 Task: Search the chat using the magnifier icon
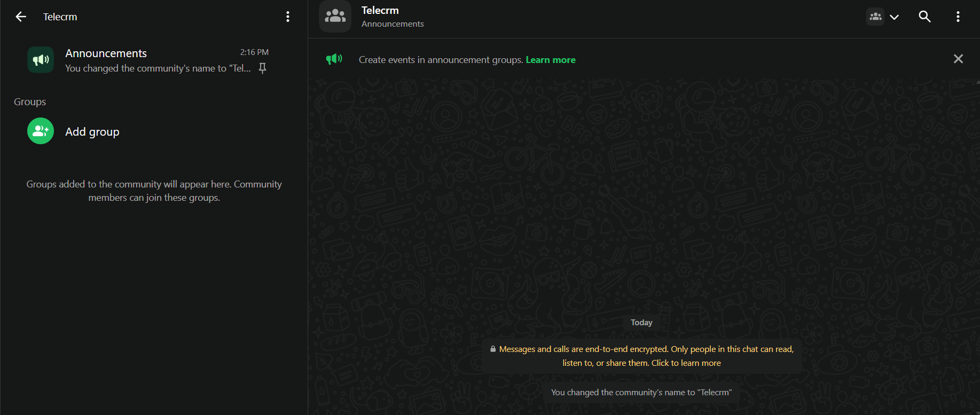[x=924, y=17]
